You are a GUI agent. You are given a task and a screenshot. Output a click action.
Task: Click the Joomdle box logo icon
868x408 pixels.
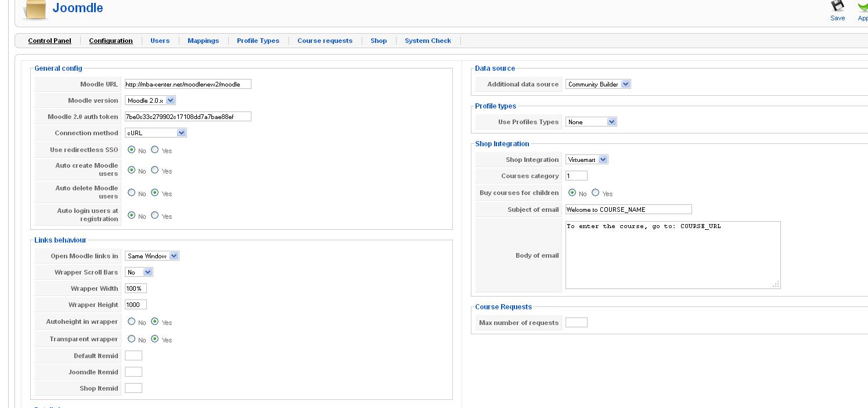pyautogui.click(x=34, y=10)
